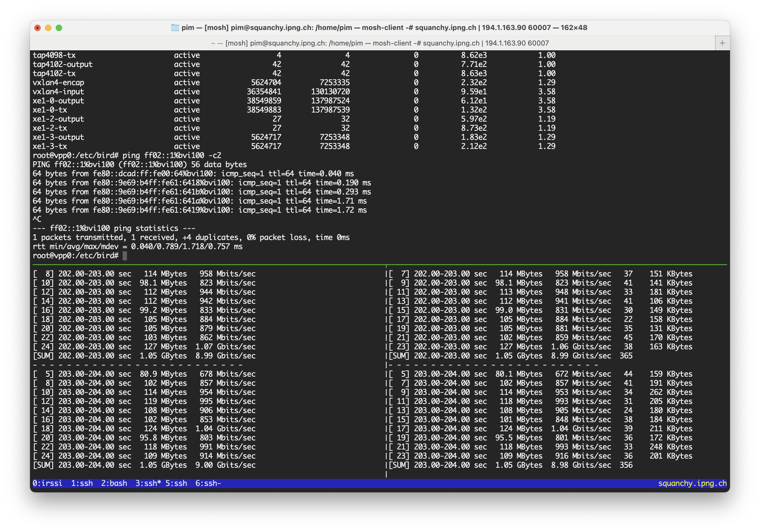
Task: Click the xe1-0-tx node name
Action: (x=50, y=110)
